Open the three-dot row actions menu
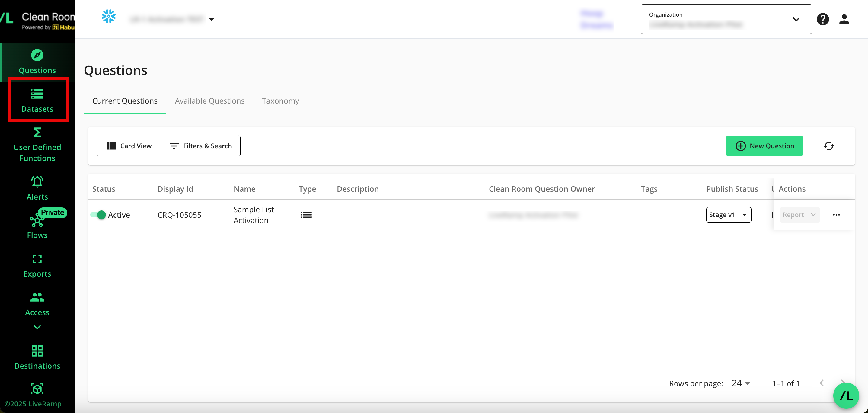 coord(836,215)
